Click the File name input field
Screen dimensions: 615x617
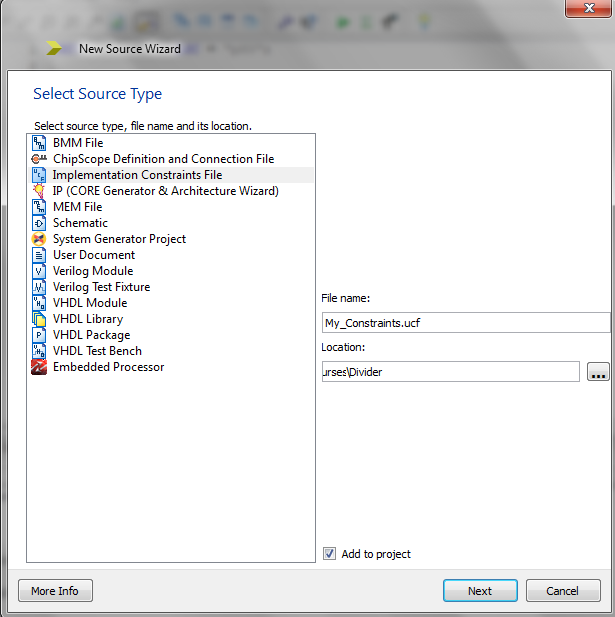click(x=465, y=322)
